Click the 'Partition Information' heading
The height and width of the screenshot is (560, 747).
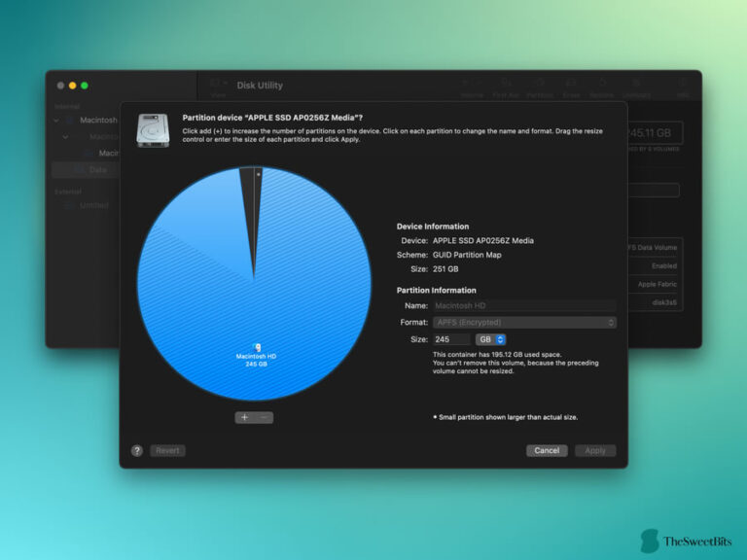coord(437,291)
